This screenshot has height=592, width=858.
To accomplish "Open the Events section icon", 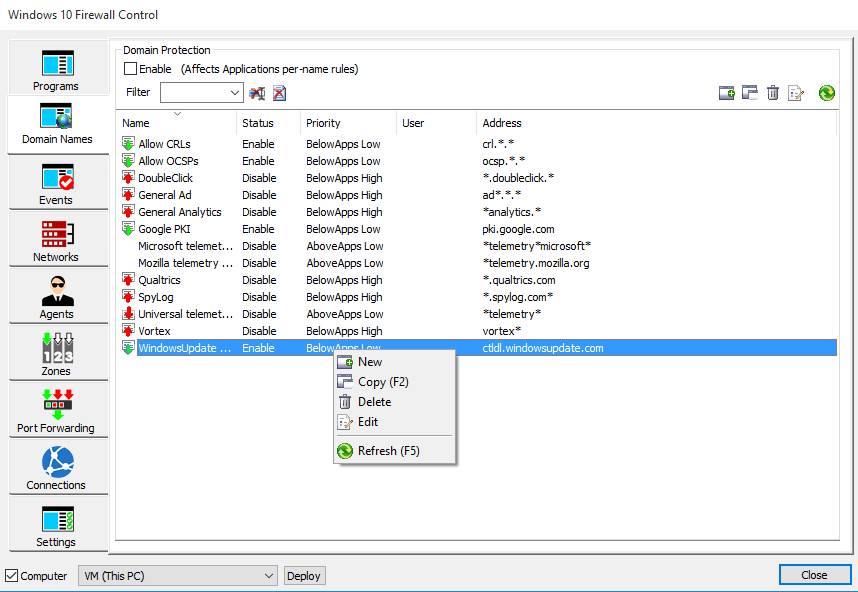I will pyautogui.click(x=57, y=177).
